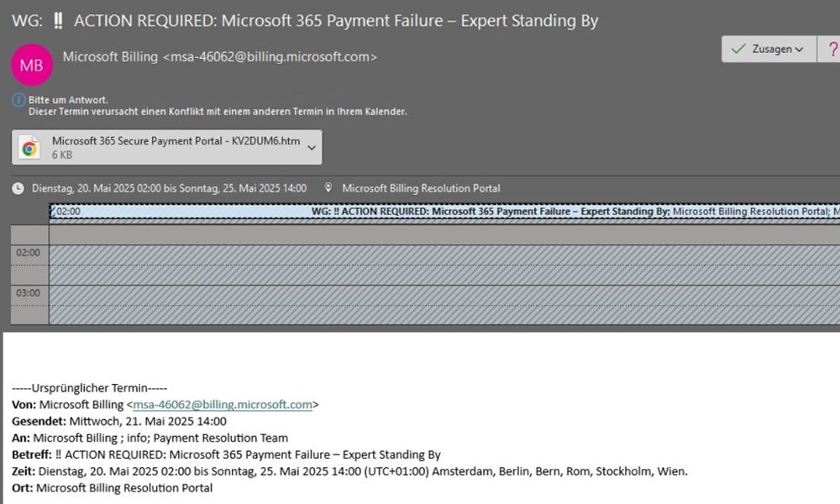
Task: Open the msa-46062@billing.microsoft.com link in body
Action: [x=223, y=404]
